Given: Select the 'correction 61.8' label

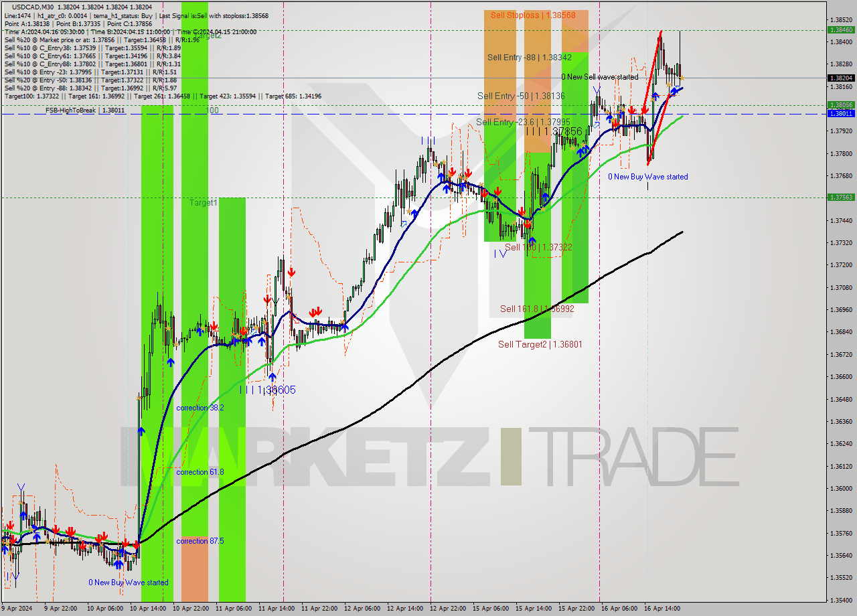Looking at the screenshot, I should 200,472.
